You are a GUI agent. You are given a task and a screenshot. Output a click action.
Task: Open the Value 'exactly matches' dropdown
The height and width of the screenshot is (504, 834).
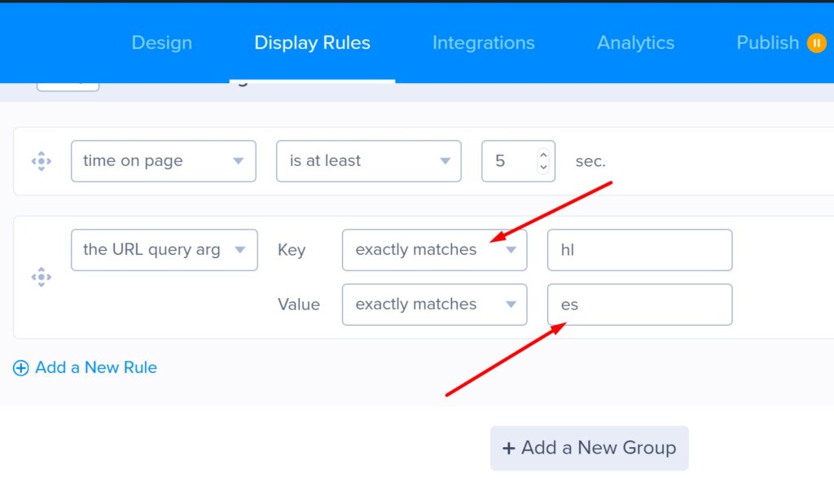point(433,305)
